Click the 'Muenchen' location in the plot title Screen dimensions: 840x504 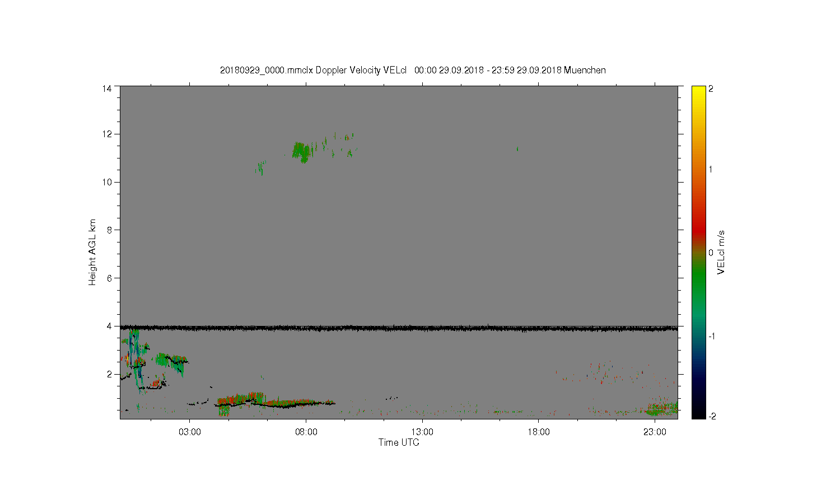pyautogui.click(x=585, y=71)
